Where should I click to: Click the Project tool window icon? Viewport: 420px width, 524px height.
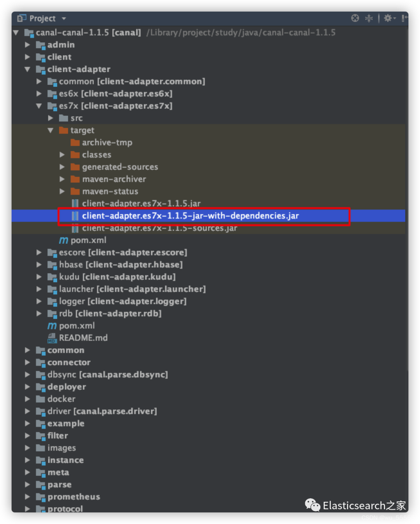(21, 18)
